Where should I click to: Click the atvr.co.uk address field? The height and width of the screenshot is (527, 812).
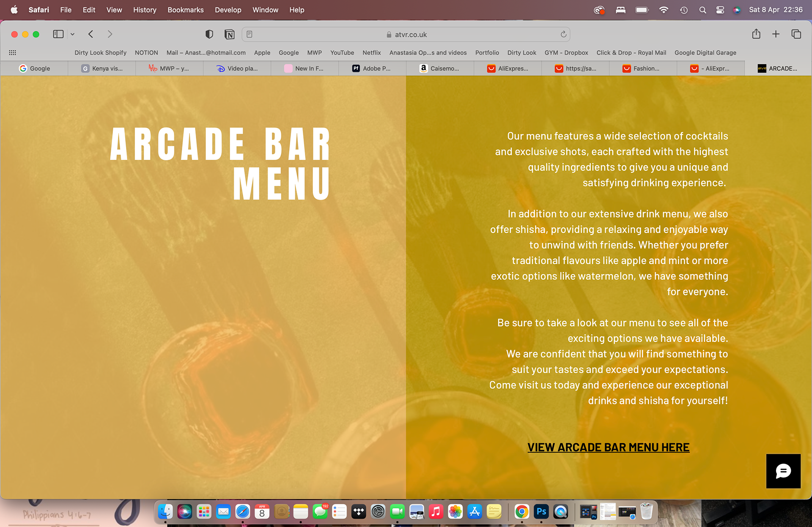point(406,34)
